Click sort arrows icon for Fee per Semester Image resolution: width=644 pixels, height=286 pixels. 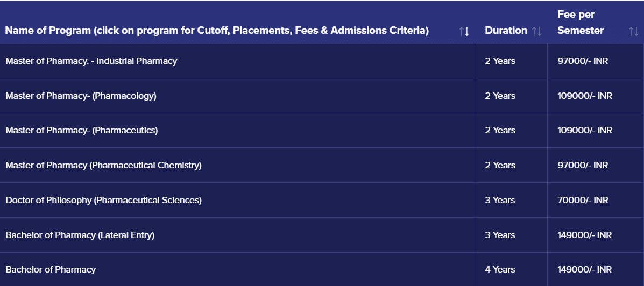[633, 31]
